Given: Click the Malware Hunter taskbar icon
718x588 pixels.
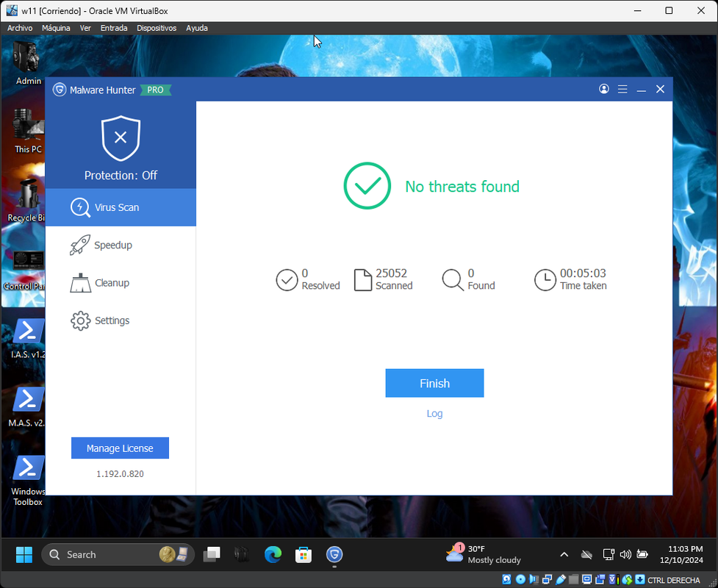Looking at the screenshot, I should (x=334, y=555).
